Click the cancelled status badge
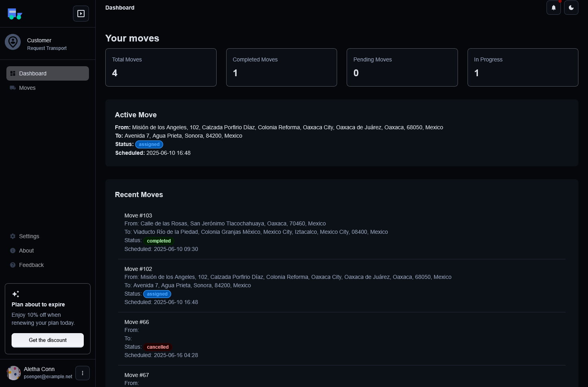Screen dimensions: 588x387 (158, 347)
